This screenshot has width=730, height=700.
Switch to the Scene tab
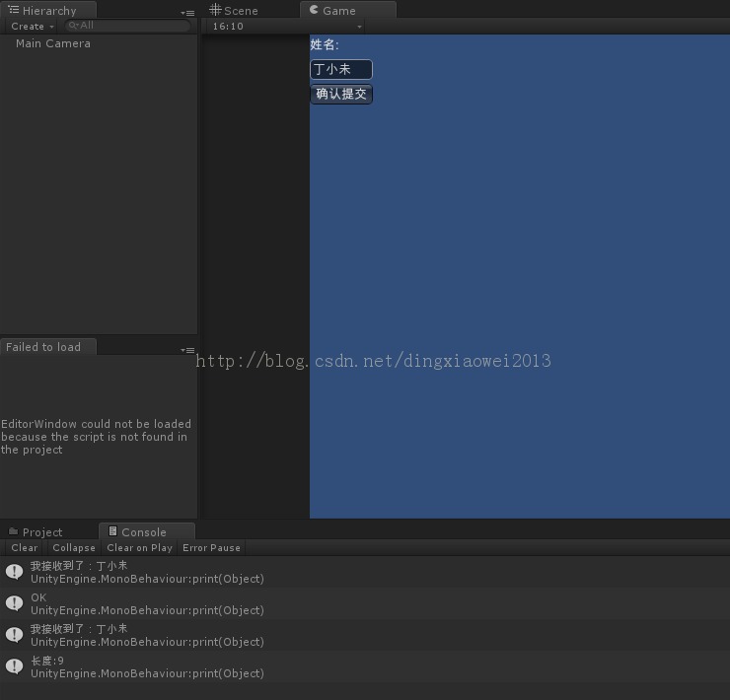click(234, 10)
